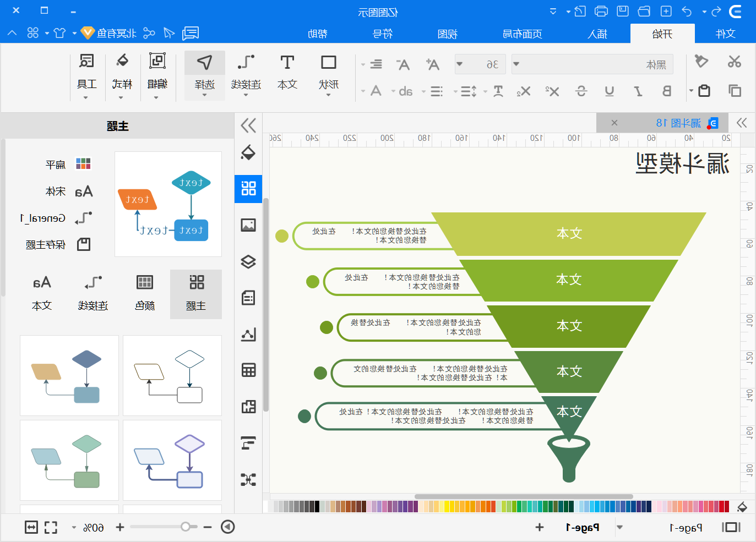The width and height of the screenshot is (756, 542).
Task: Open the page list dropdown in status bar
Action: pos(619,527)
